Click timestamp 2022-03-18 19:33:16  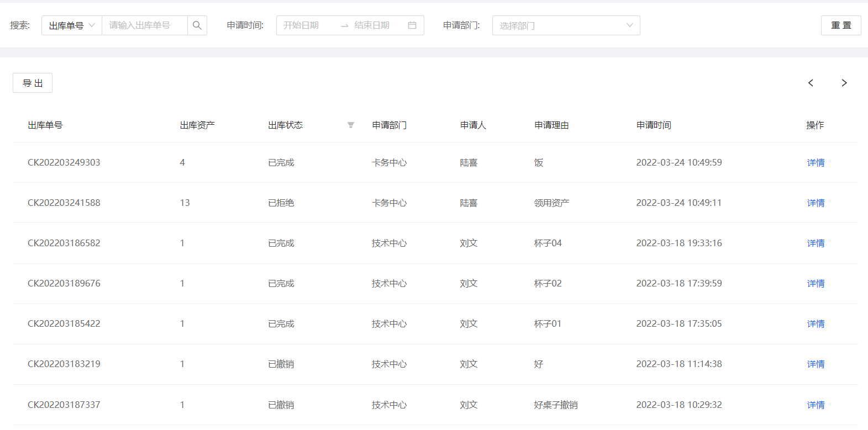click(x=679, y=243)
